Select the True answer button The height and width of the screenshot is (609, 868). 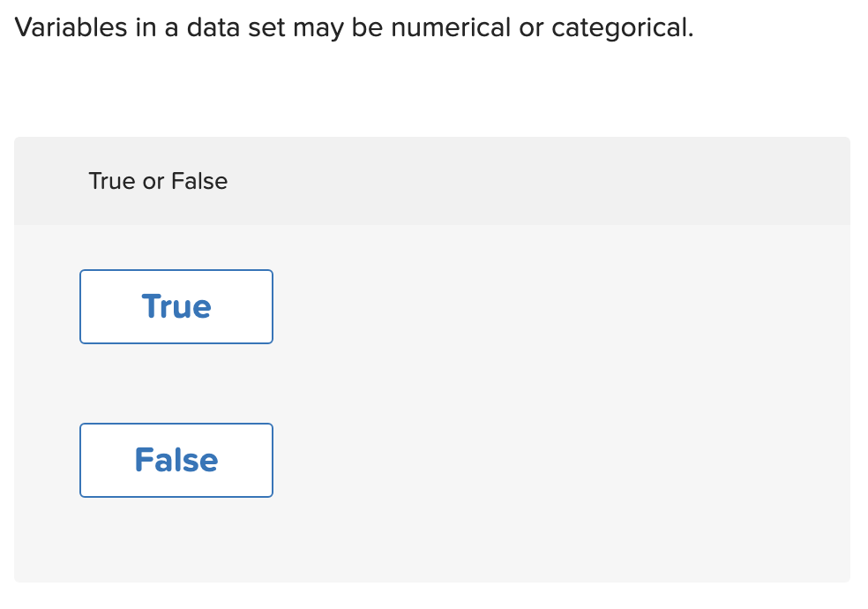pyautogui.click(x=176, y=306)
